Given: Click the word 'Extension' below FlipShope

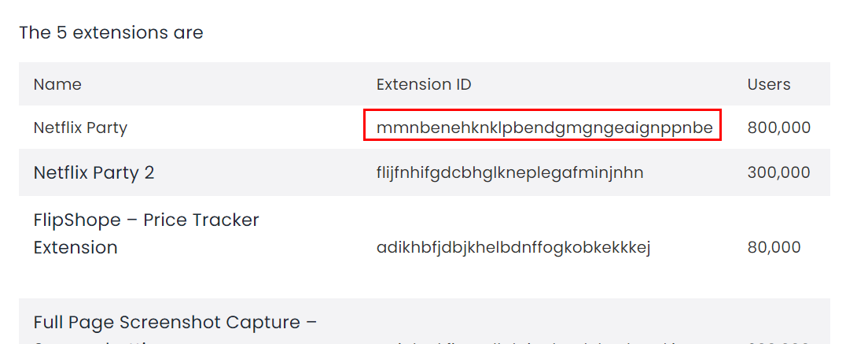Looking at the screenshot, I should pos(75,248).
